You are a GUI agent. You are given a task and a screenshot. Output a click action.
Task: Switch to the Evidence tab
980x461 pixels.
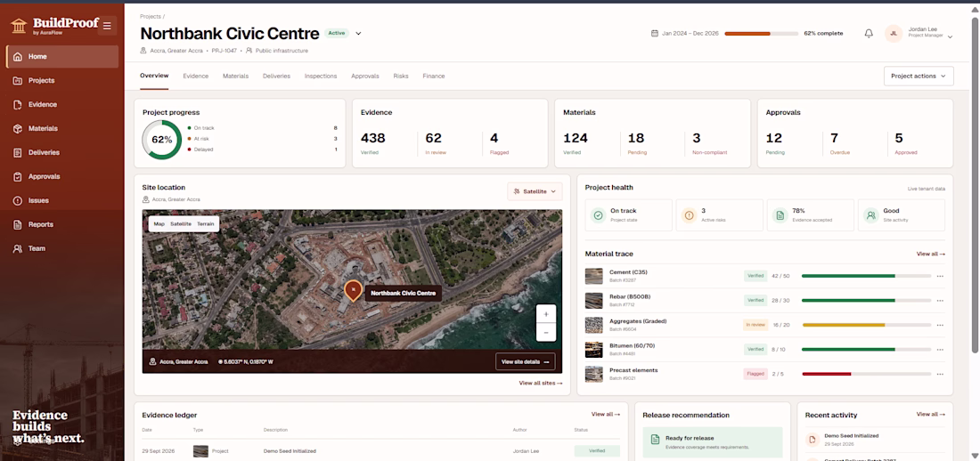(x=196, y=77)
